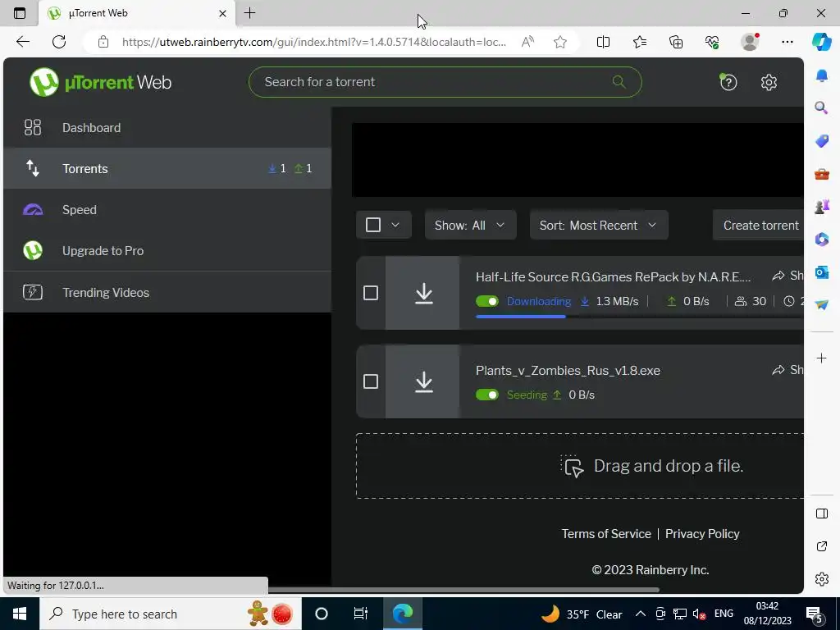Screen dimensions: 840x630
Task: Check the Half-Life Source torrent checkbox
Action: (371, 293)
